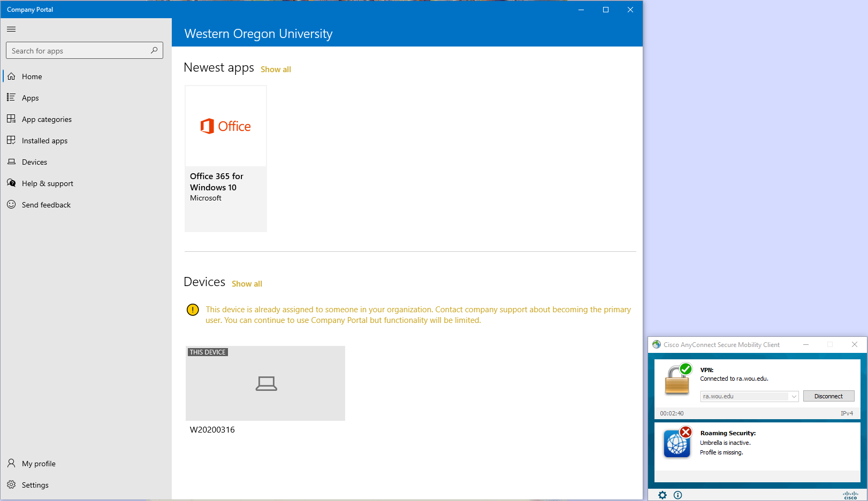The height and width of the screenshot is (501, 868).
Task: Open the hamburger navigation menu
Action: [x=11, y=29]
